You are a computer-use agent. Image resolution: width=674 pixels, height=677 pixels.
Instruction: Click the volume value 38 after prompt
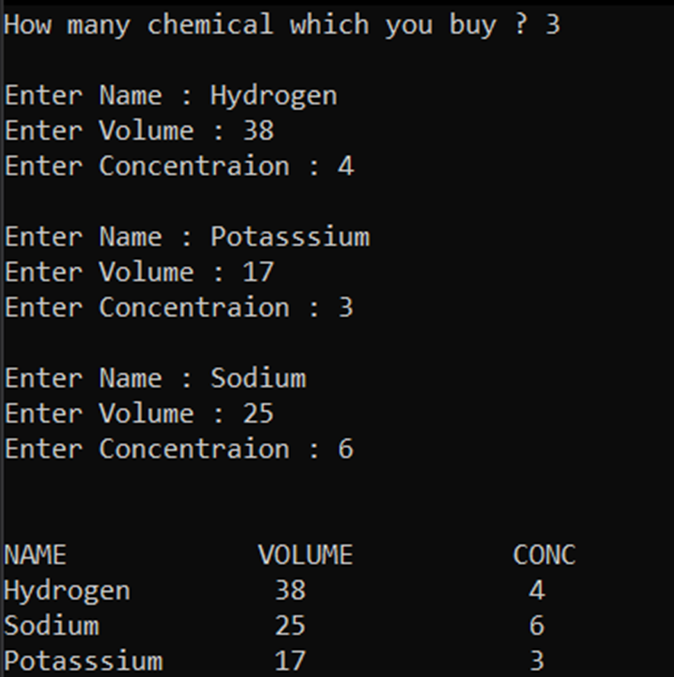pos(258,131)
